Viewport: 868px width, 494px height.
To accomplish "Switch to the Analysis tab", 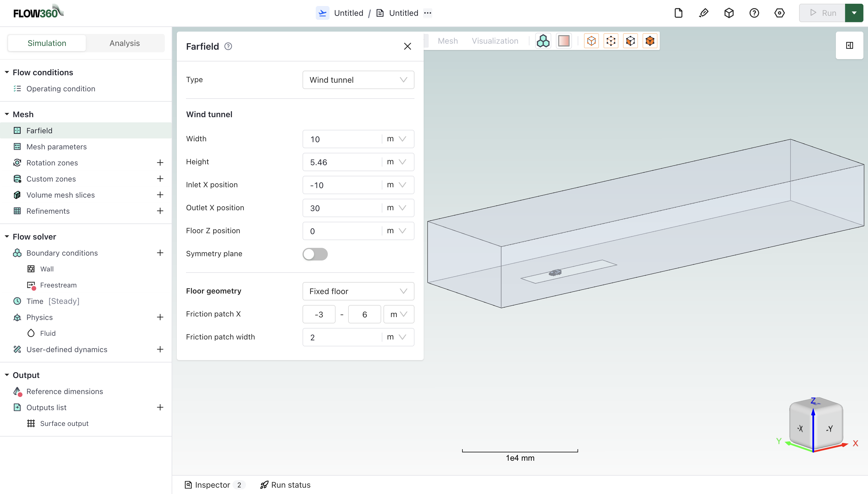I will tap(124, 43).
